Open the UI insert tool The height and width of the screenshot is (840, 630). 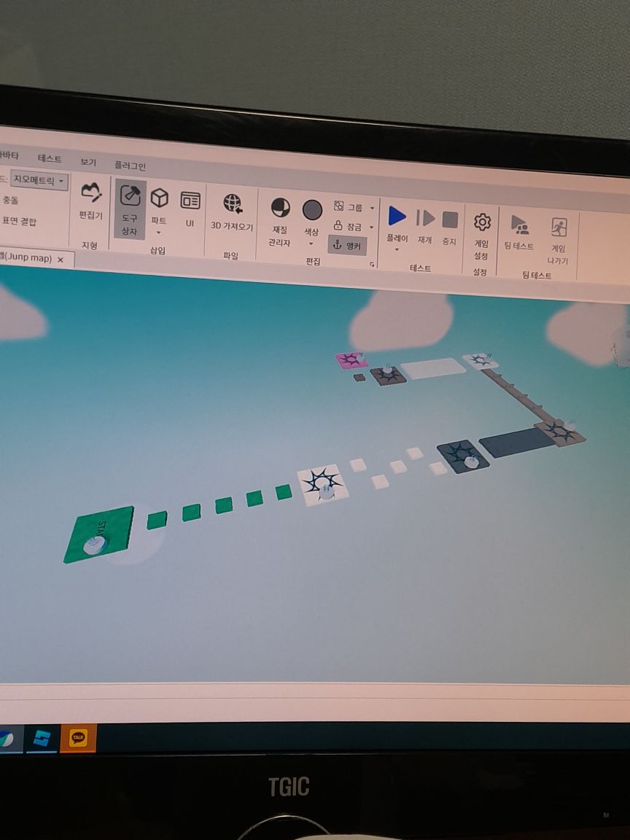[x=190, y=209]
